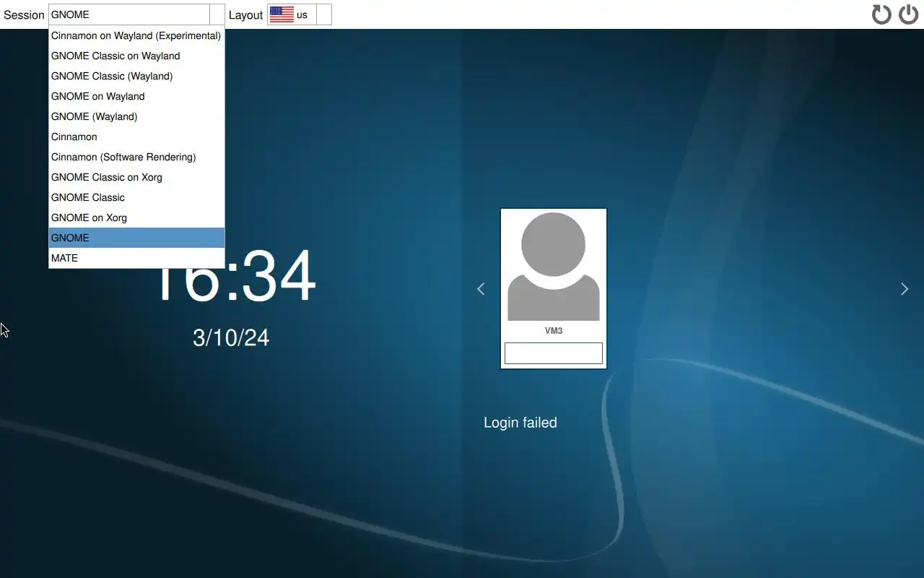This screenshot has width=924, height=578.
Task: Click the VM3 username label
Action: [554, 331]
